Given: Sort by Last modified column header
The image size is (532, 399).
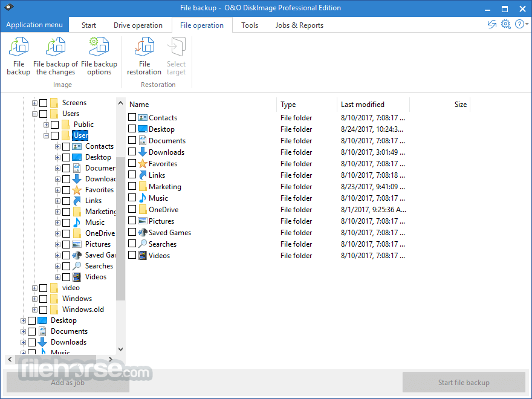Looking at the screenshot, I should [x=373, y=105].
